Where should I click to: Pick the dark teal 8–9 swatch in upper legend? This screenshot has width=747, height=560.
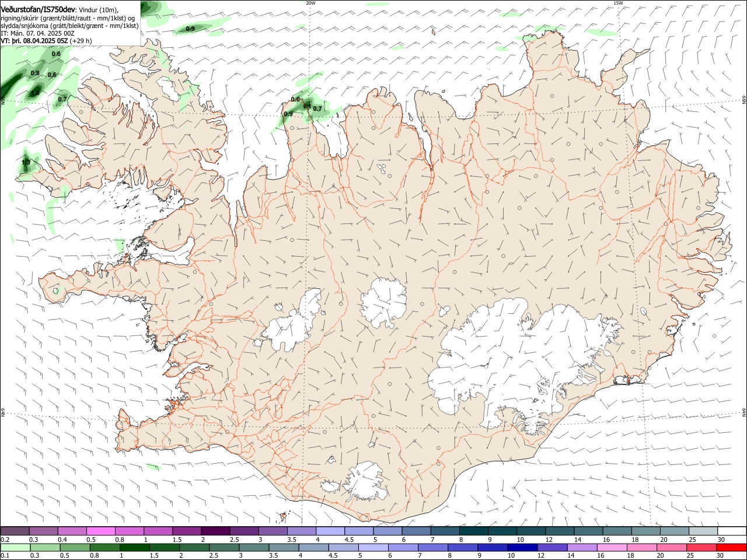click(x=474, y=531)
